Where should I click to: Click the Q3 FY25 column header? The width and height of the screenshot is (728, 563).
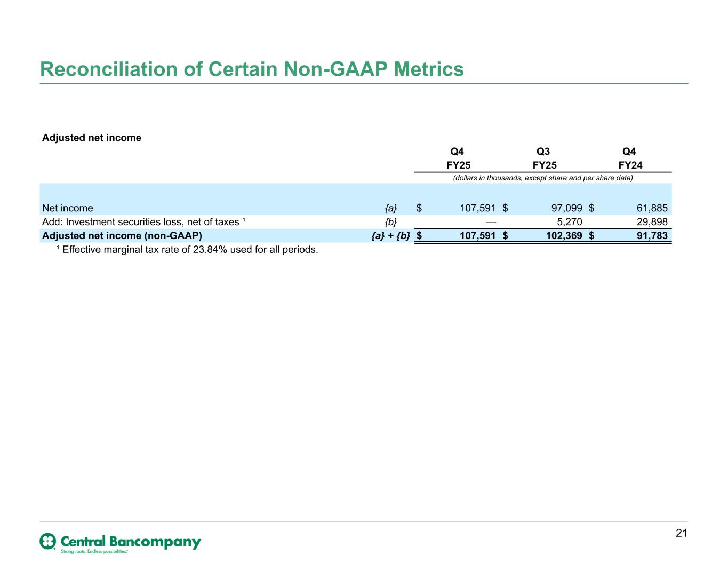point(544,158)
